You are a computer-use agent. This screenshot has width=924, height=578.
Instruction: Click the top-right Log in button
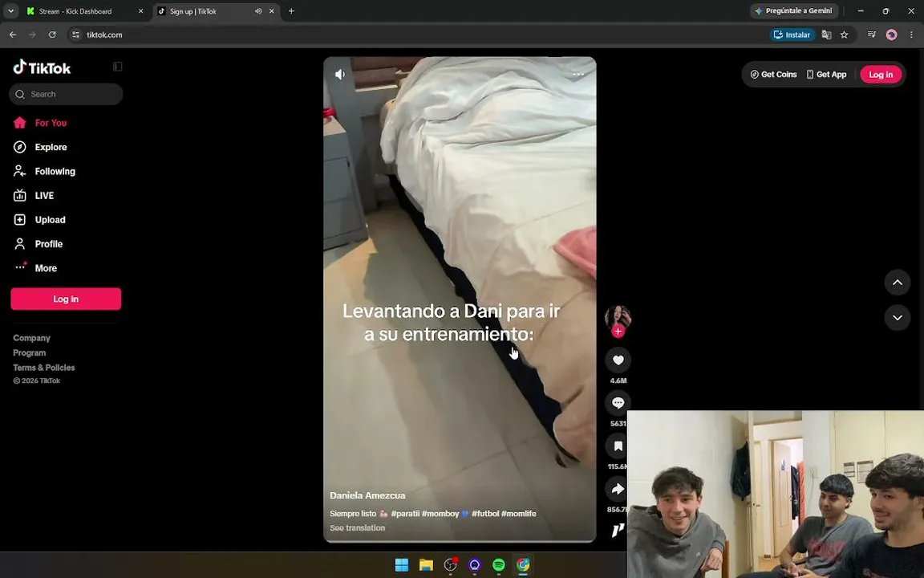click(881, 75)
